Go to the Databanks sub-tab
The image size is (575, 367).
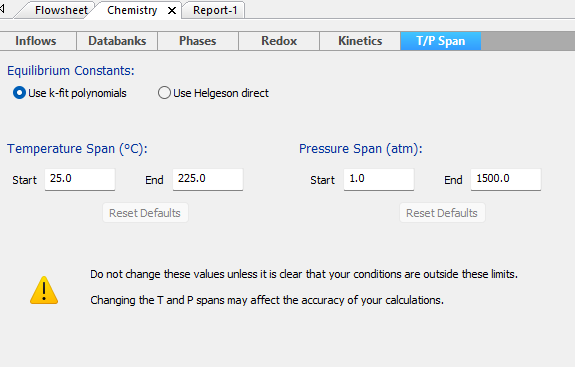point(117,41)
